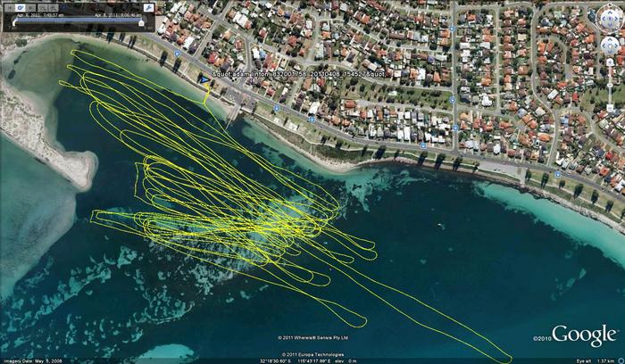
Task: Click the left handle of time slider
Action: pyautogui.click(x=12, y=23)
